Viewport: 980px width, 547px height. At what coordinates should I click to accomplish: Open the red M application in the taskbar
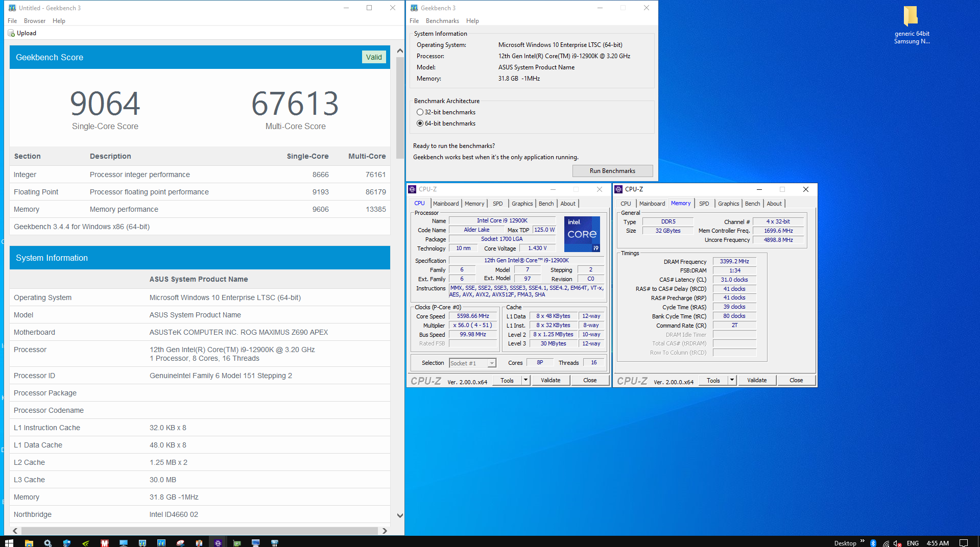(x=105, y=543)
